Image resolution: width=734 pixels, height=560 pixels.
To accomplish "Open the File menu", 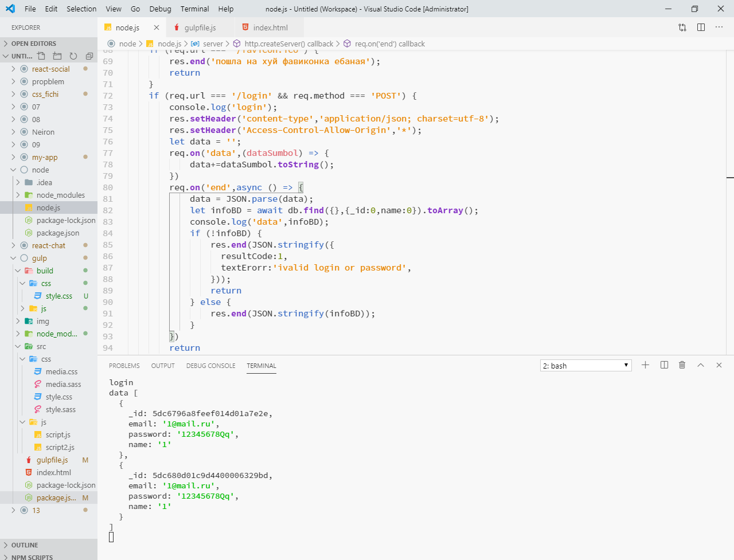I will 30,9.
